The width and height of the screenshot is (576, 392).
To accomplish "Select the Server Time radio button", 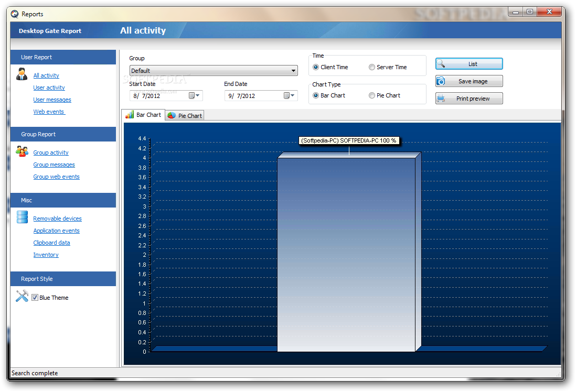I will [x=372, y=67].
